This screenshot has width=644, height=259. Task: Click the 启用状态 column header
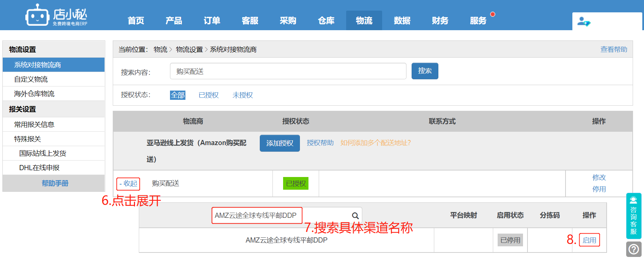(510, 215)
